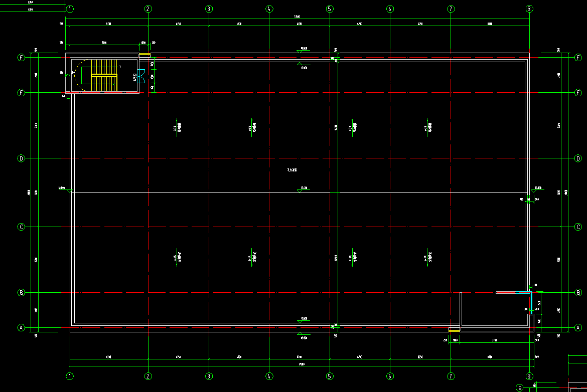
Task: Select the yellow staircase treads
Action: (x=104, y=75)
